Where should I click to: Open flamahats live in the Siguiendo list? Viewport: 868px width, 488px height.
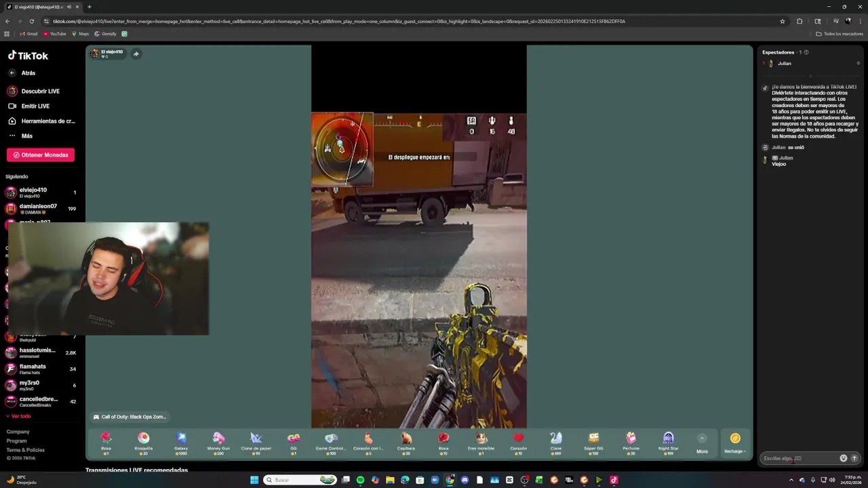(x=42, y=369)
